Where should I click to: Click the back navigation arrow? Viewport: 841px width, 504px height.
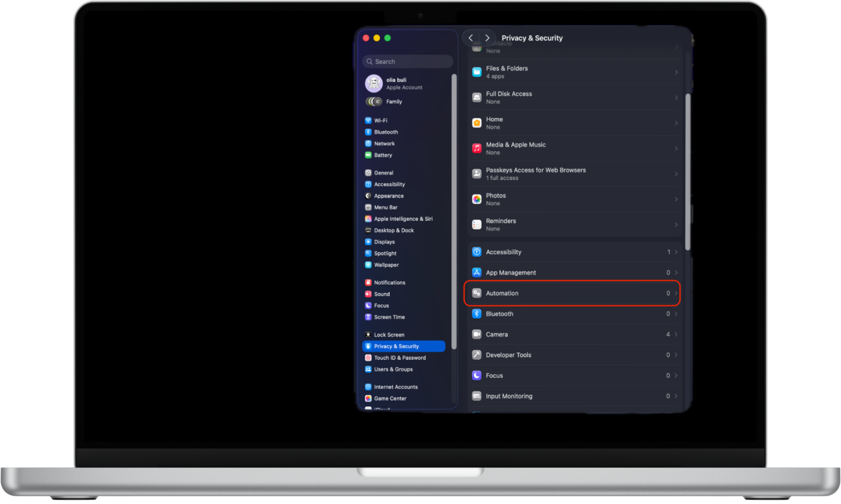tap(471, 38)
